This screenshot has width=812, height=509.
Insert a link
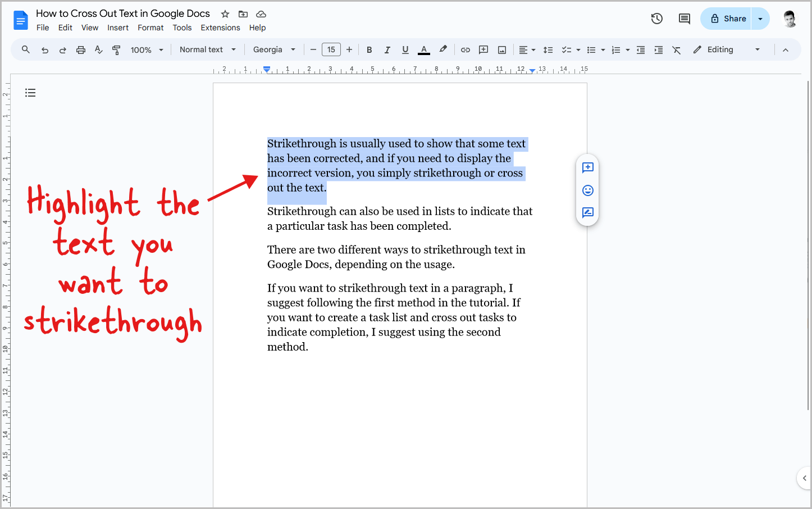tap(466, 50)
